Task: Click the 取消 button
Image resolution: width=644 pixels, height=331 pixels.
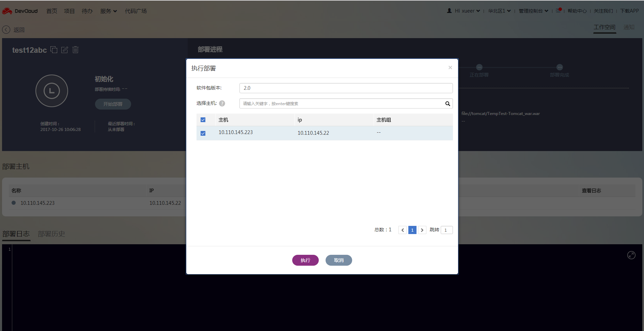Action: pos(339,260)
